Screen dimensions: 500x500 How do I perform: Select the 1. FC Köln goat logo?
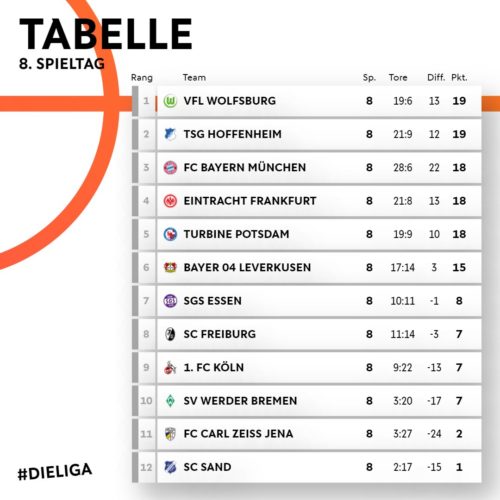[170, 367]
